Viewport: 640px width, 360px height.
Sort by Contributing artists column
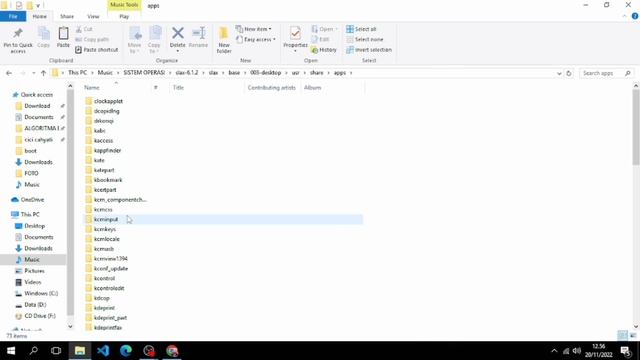(x=271, y=87)
